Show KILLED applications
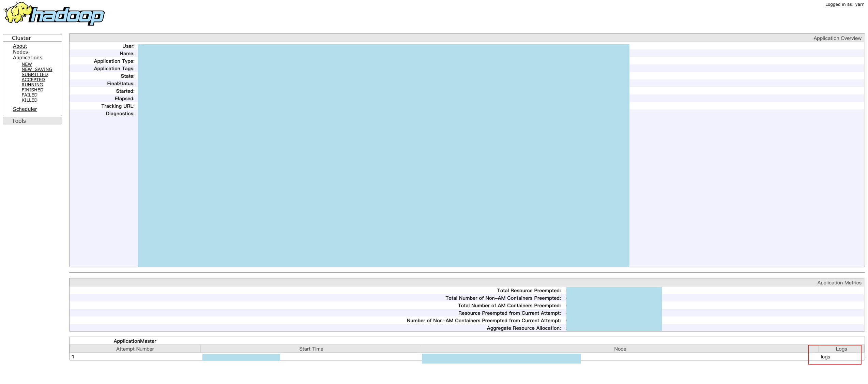 29,100
